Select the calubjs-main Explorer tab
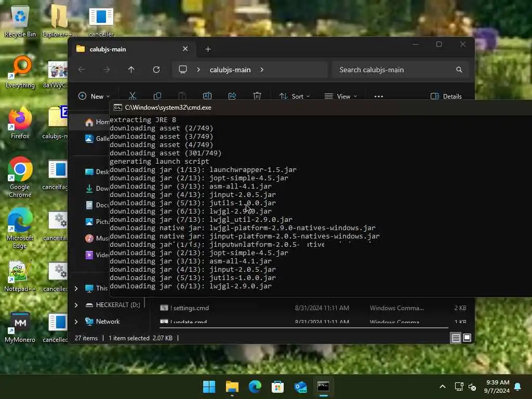The height and width of the screenshot is (399, 532). tap(132, 49)
